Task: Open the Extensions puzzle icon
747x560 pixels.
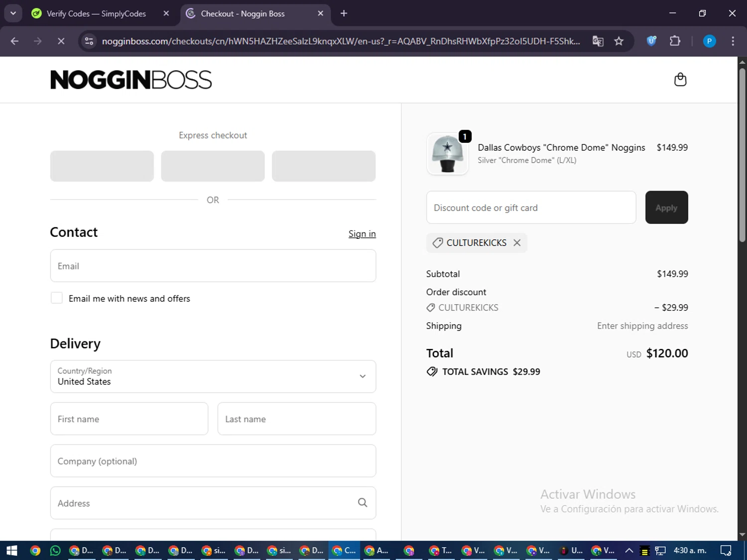Action: [675, 41]
